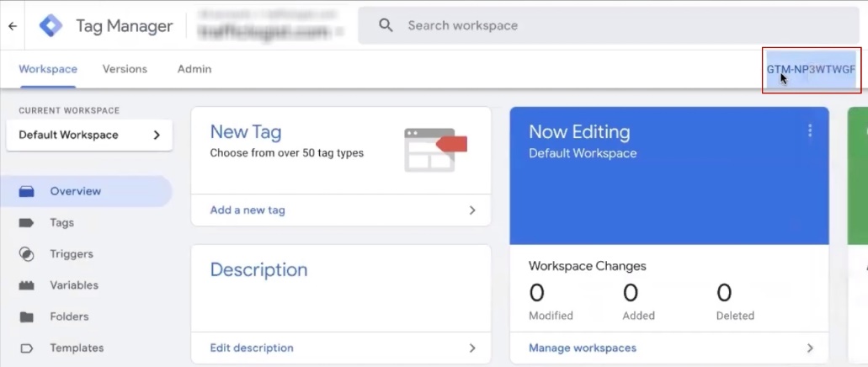Open Triggers via its circular icon

pos(26,254)
